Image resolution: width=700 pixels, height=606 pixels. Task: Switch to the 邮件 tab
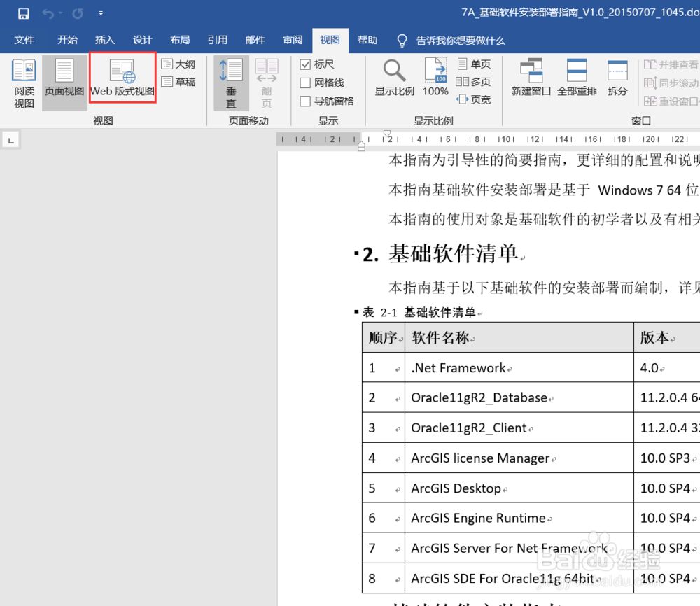click(x=255, y=40)
